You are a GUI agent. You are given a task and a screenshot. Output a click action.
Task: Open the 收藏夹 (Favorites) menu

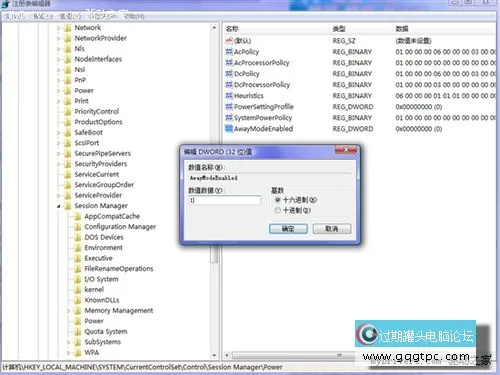(102, 16)
